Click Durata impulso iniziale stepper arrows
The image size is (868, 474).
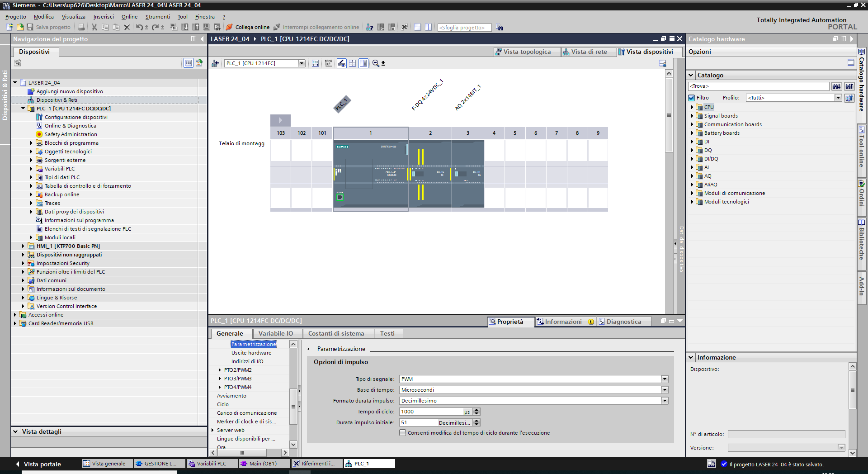tap(476, 422)
